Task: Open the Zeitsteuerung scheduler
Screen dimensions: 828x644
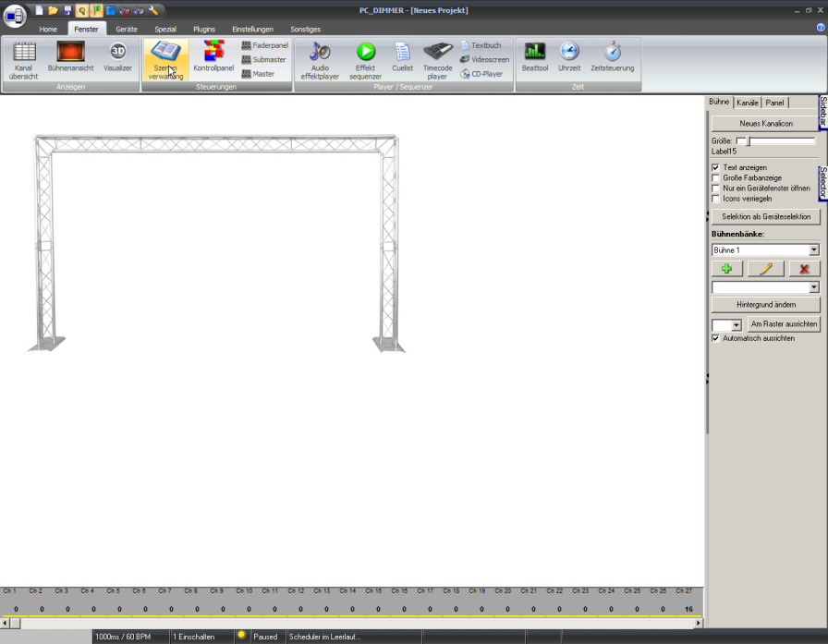Action: [613, 57]
